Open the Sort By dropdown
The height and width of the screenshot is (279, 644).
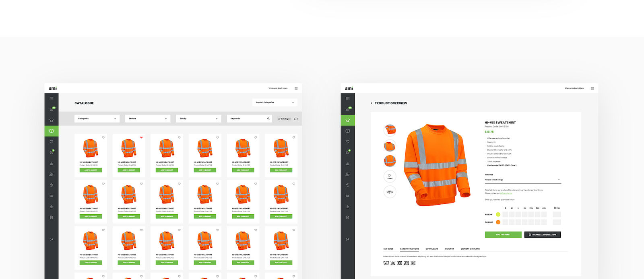[x=198, y=119]
